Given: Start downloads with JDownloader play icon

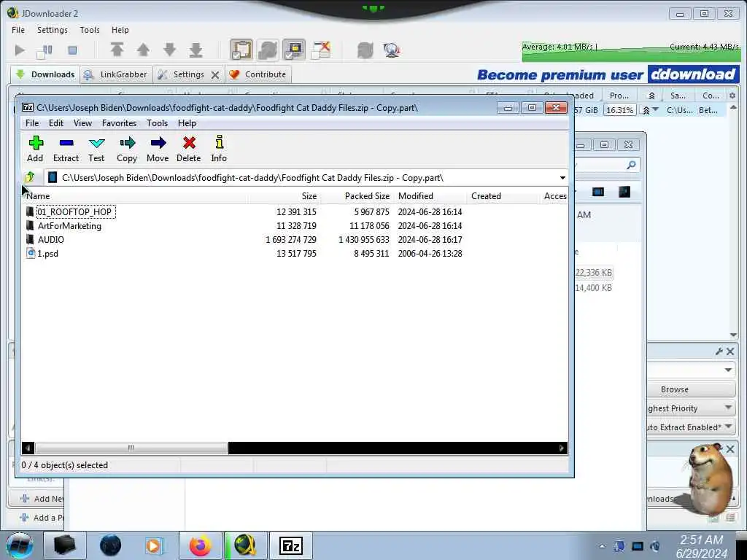Looking at the screenshot, I should (20, 50).
